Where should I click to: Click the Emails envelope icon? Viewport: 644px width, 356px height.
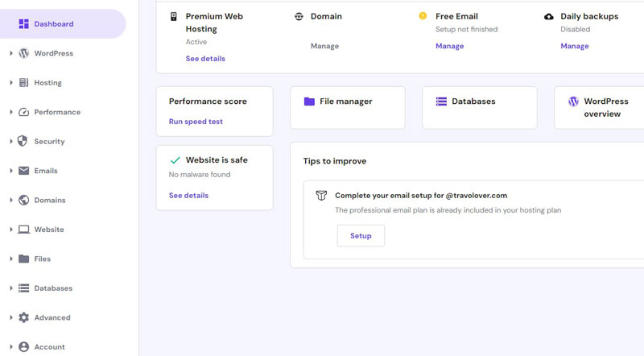23,171
